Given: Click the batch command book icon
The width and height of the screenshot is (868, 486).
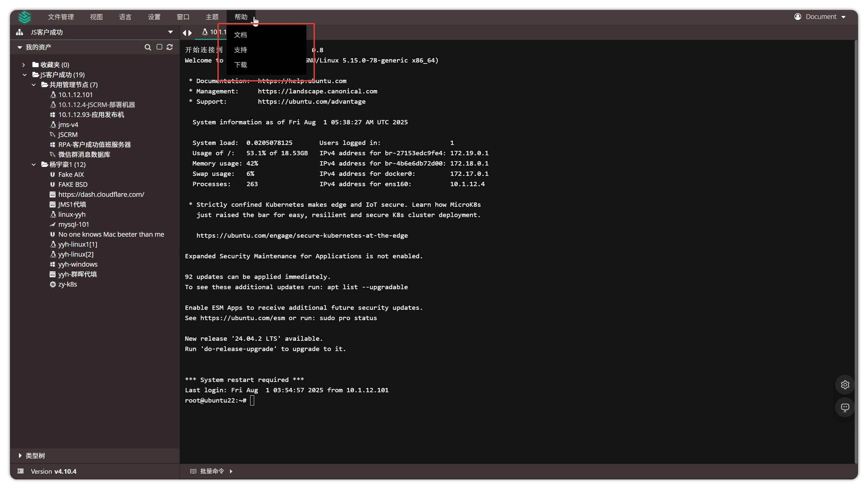Looking at the screenshot, I should coord(193,471).
